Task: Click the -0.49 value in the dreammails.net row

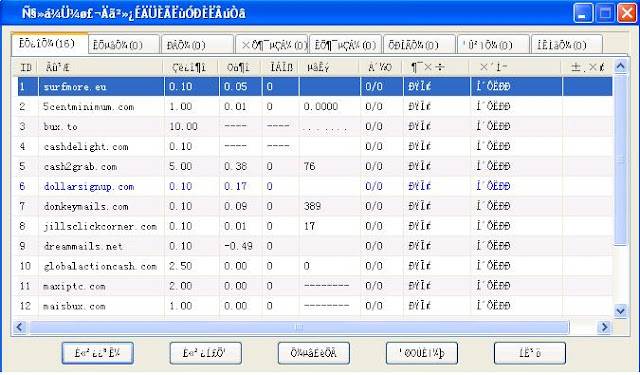Action: (238, 246)
